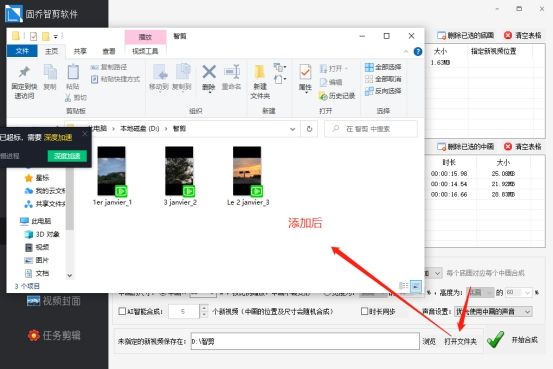This screenshot has width=553, height=369.
Task: Click the 粘贴 paste clipboard icon
Action: 73,72
